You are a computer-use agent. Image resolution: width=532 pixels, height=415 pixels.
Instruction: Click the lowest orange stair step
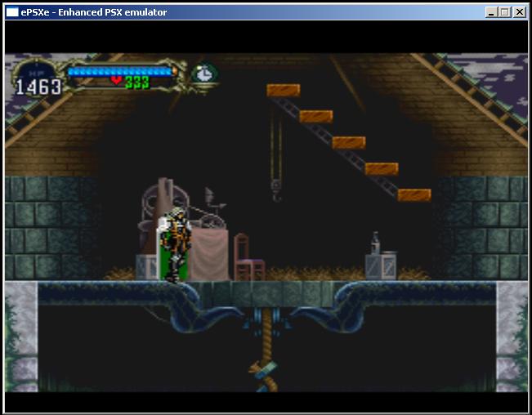pyautogui.click(x=414, y=195)
